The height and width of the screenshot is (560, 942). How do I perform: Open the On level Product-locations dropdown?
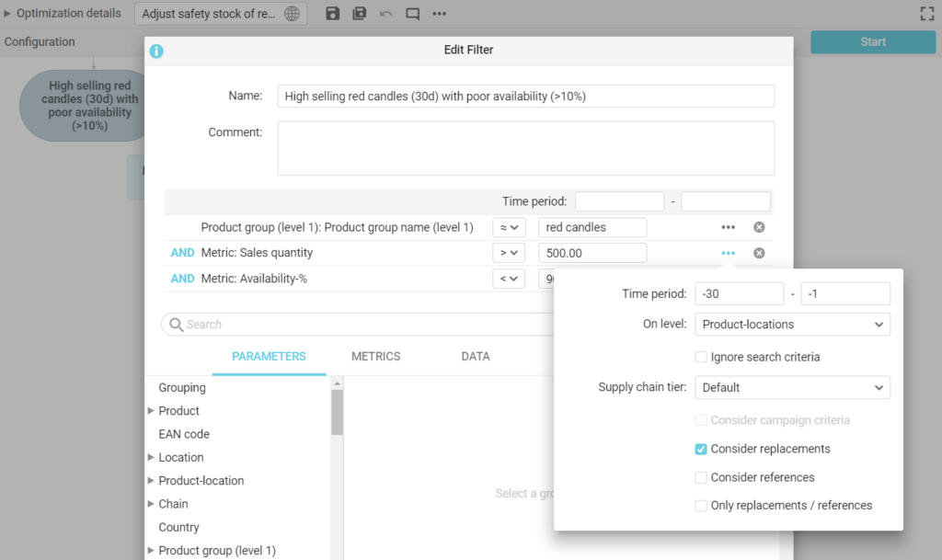coord(792,325)
